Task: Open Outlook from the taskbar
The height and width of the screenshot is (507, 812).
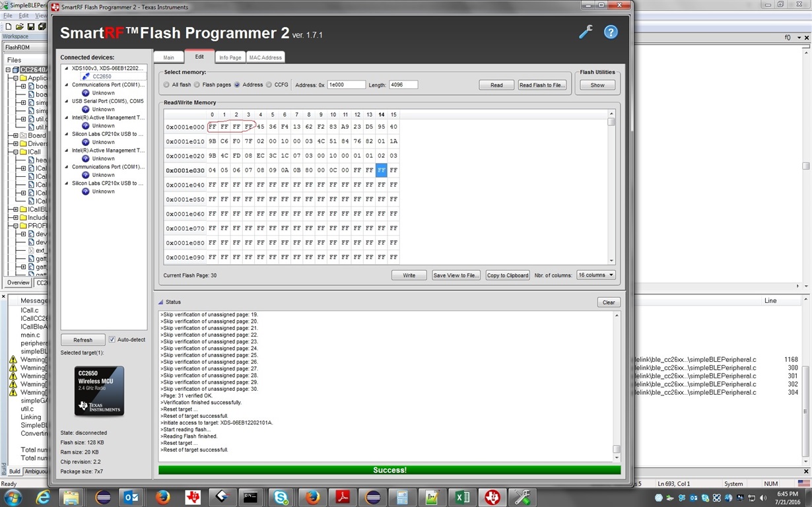Action: point(130,497)
